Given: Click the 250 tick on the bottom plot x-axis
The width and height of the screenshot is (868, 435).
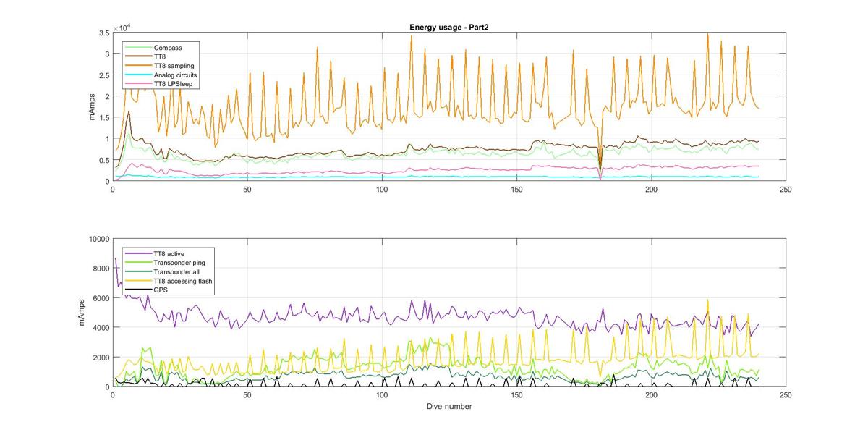Looking at the screenshot, I should click(786, 395).
